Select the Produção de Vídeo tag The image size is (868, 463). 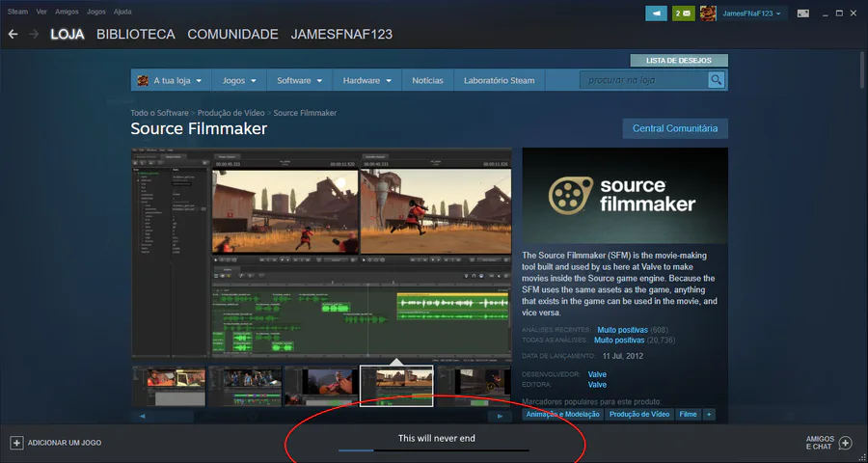[639, 414]
